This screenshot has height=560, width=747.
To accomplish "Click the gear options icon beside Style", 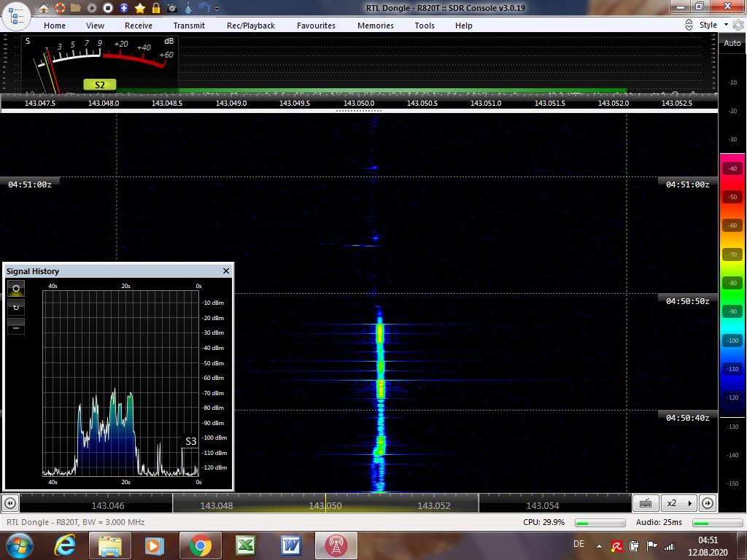I will tap(738, 25).
